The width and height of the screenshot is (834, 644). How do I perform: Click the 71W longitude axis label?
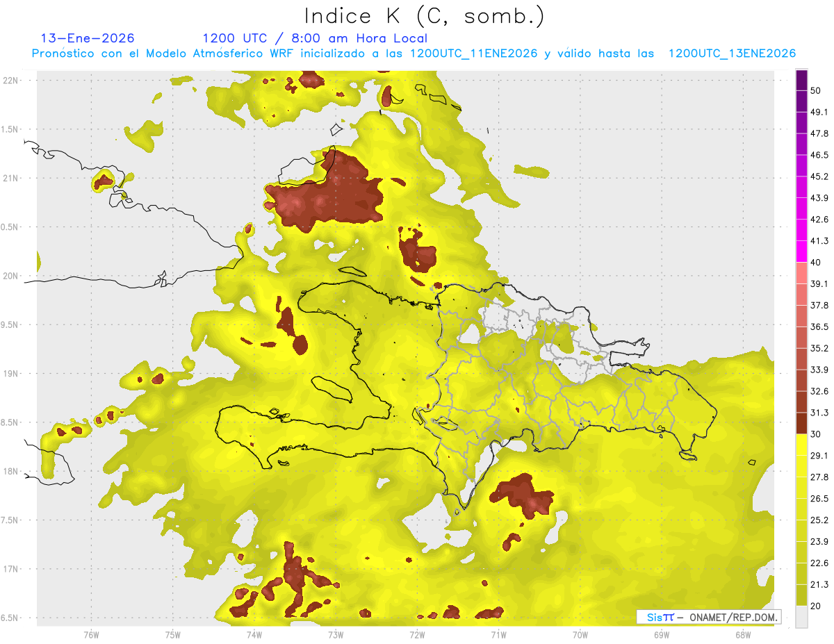pyautogui.click(x=498, y=635)
